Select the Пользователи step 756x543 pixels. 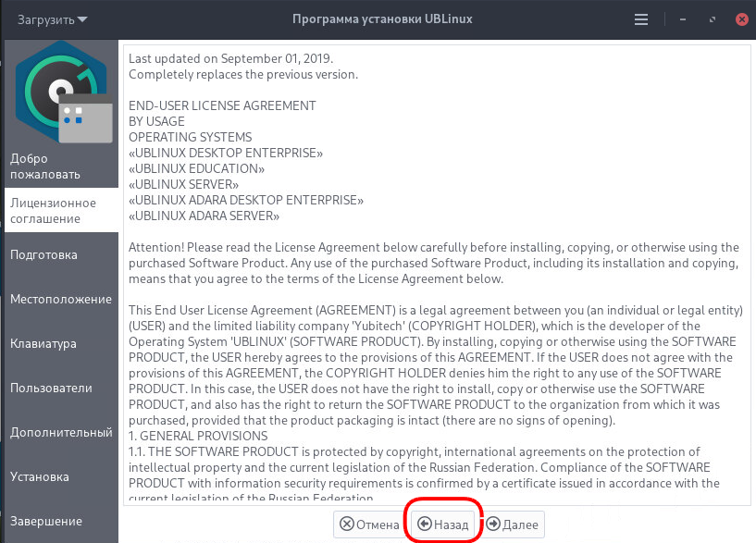pos(61,388)
